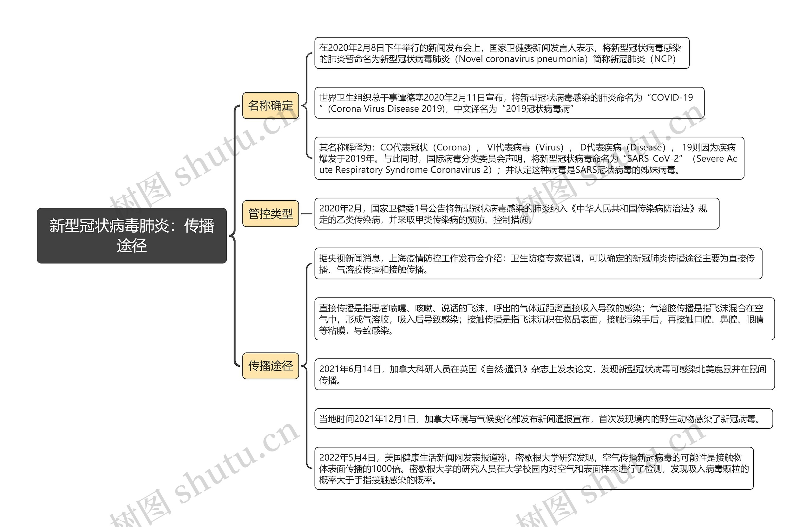Click the note about 国家卫健委1号公告 乙类传染病

tap(517, 214)
